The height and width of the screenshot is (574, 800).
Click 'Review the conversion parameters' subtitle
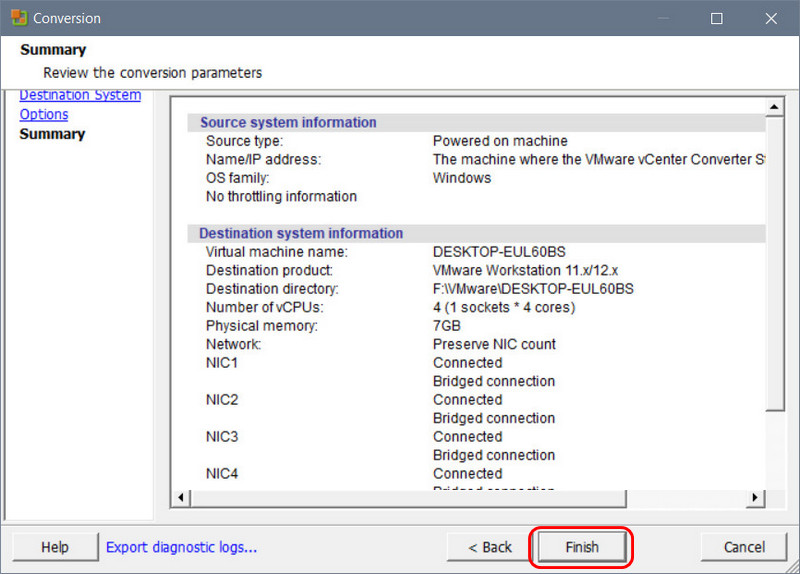point(152,72)
